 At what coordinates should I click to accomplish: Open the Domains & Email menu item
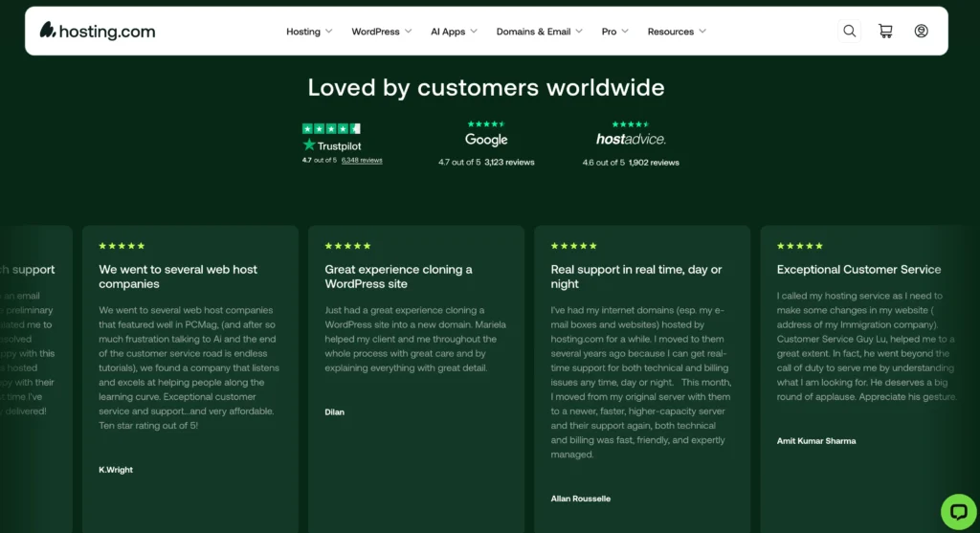(533, 32)
